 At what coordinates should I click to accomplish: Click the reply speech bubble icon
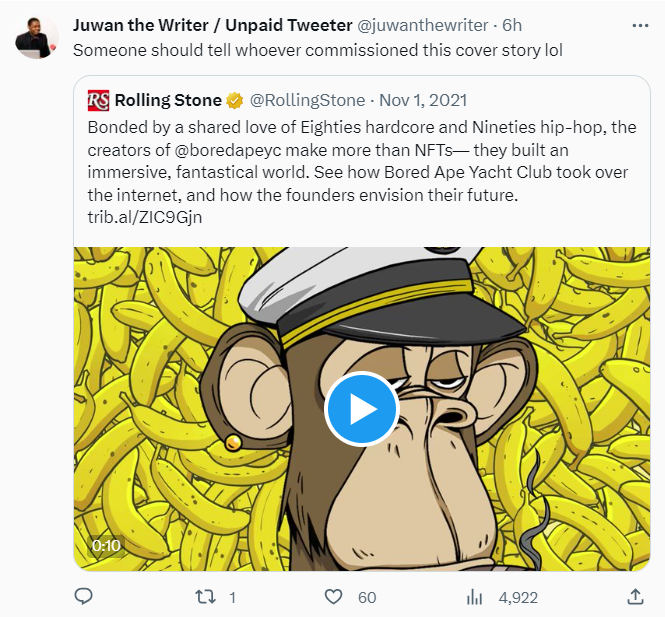[84, 597]
